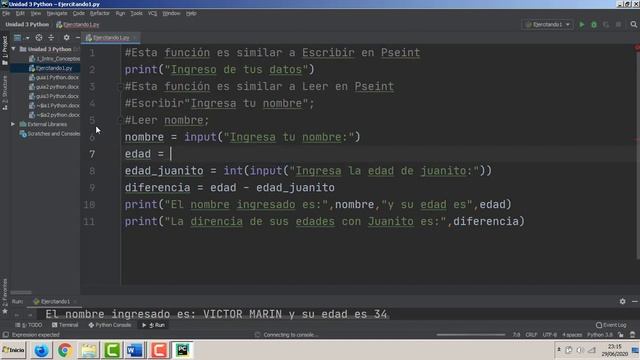
Task: Close the Ejercitando1.py editor tab
Action: coord(135,38)
